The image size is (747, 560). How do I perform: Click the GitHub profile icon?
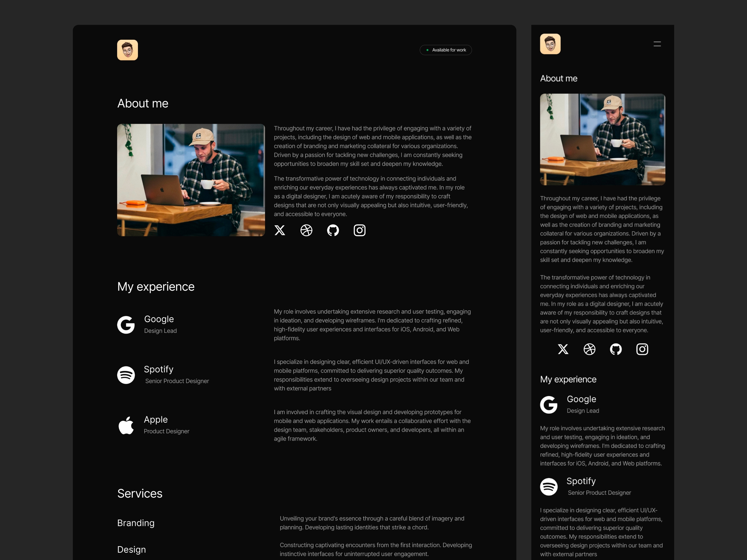[x=333, y=230]
